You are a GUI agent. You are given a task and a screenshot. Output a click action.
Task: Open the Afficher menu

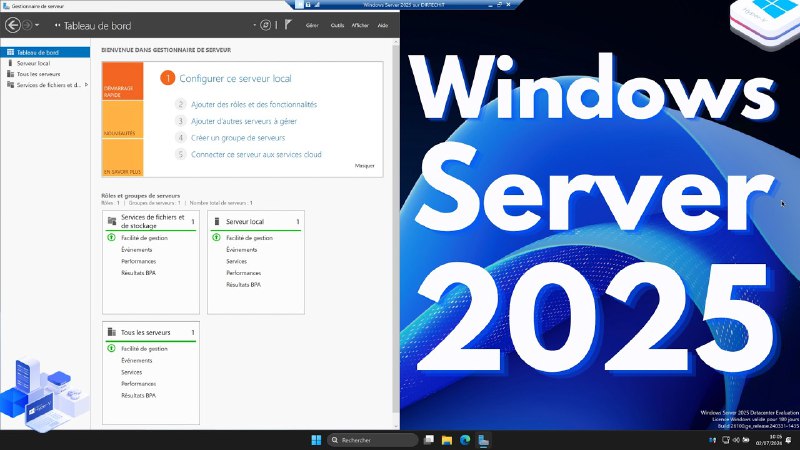coord(360,26)
